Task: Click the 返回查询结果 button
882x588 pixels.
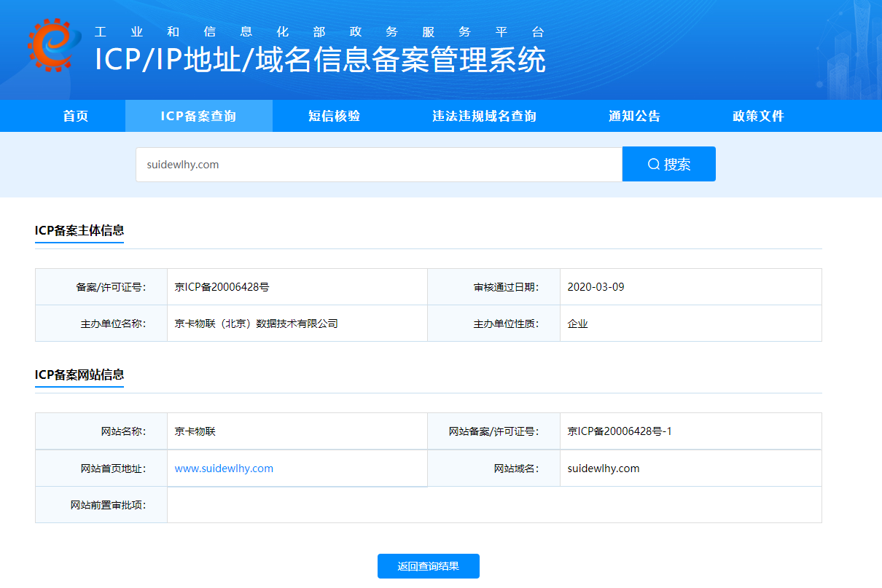Action: coord(428,566)
